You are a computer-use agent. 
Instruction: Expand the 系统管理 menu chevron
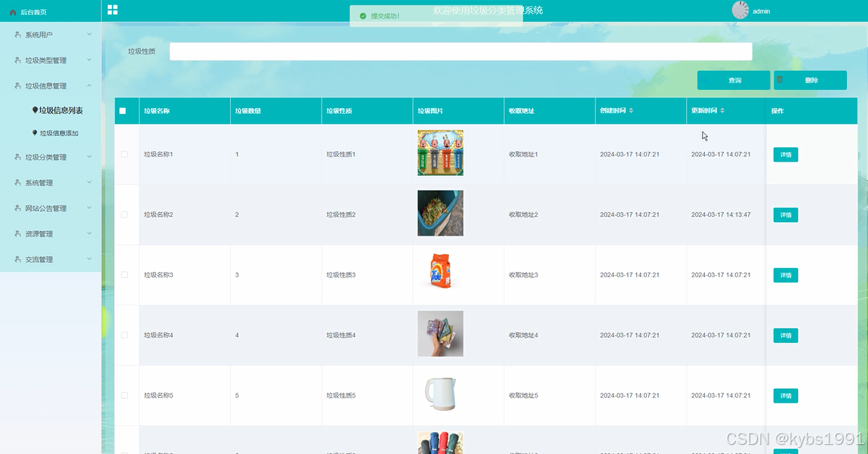(89, 182)
